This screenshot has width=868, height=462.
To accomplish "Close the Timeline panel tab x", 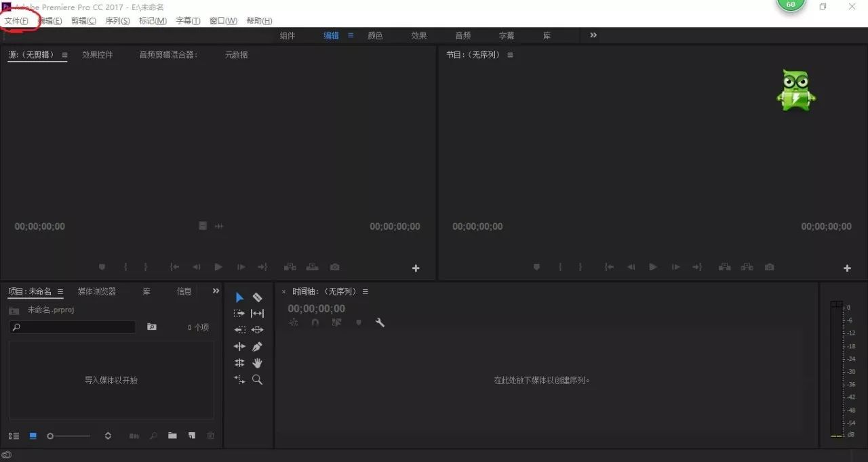I will point(283,292).
